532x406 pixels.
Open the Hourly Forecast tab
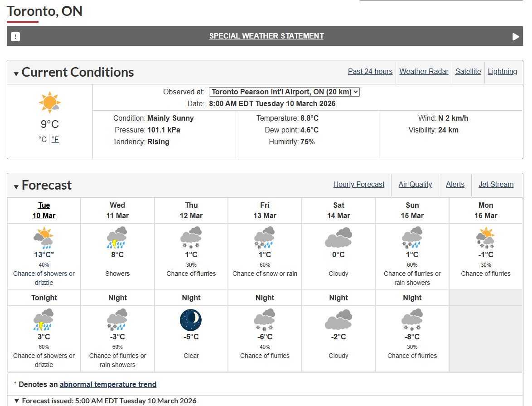pyautogui.click(x=358, y=184)
